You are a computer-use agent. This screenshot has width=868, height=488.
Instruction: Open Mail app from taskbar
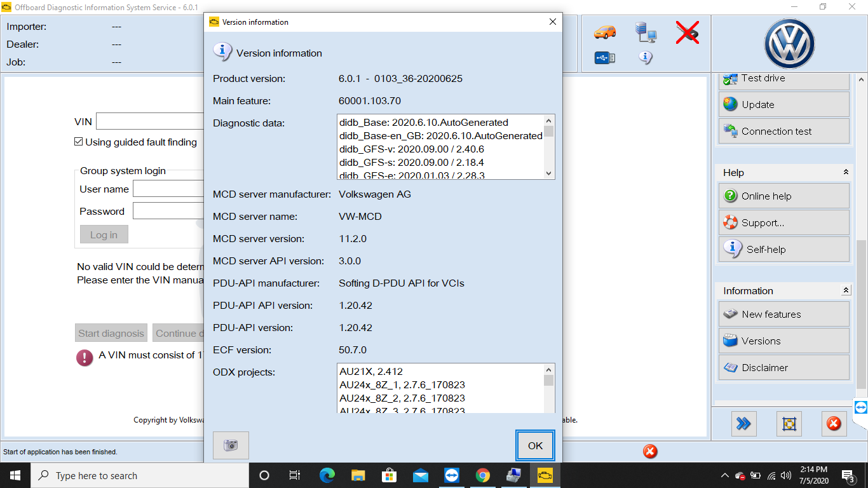click(421, 475)
